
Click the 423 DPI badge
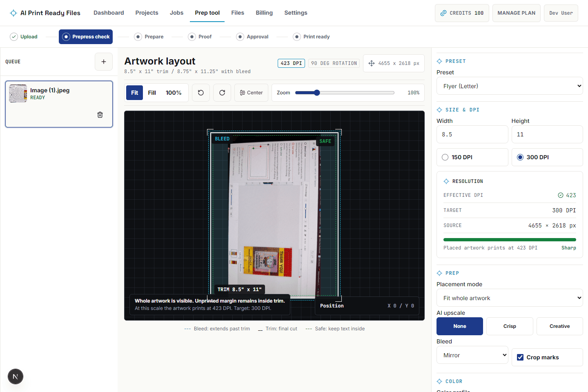(x=291, y=63)
